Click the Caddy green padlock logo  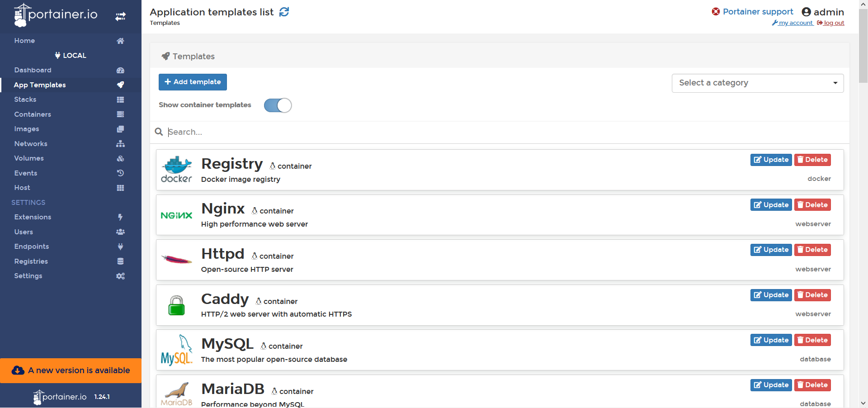pyautogui.click(x=176, y=305)
